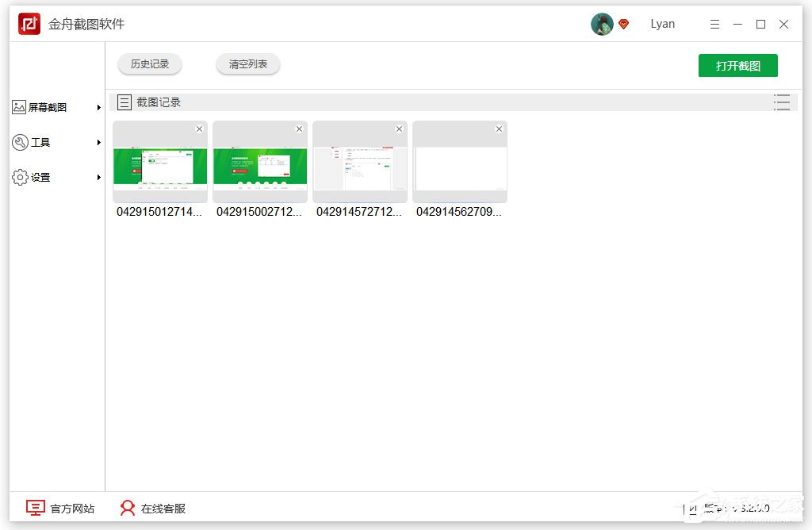The height and width of the screenshot is (530, 812).
Task: Click the 官方网站 website icon at bottom left
Action: (x=35, y=507)
